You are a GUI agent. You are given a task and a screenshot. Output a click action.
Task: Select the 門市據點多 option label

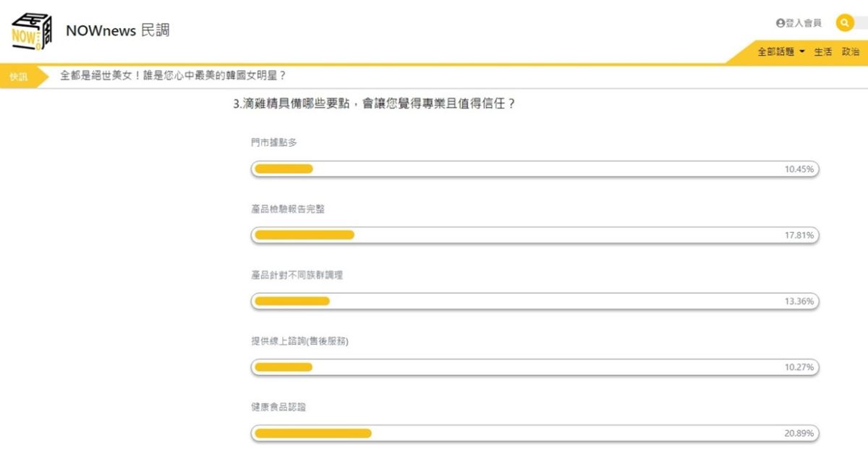tap(274, 142)
